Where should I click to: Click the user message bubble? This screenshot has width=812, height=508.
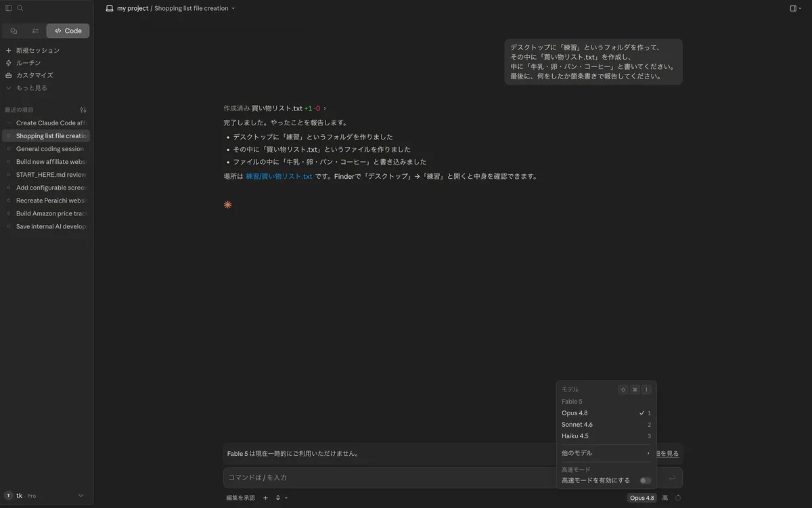click(593, 62)
